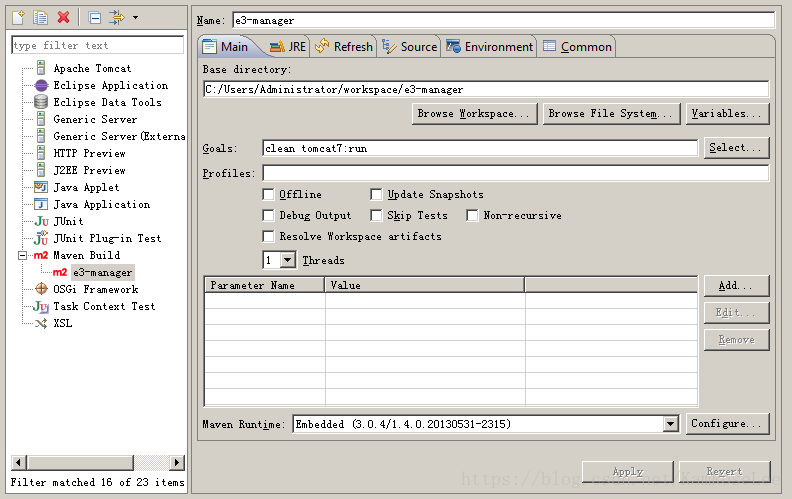Toggle the Update Snapshots checkbox

point(376,194)
